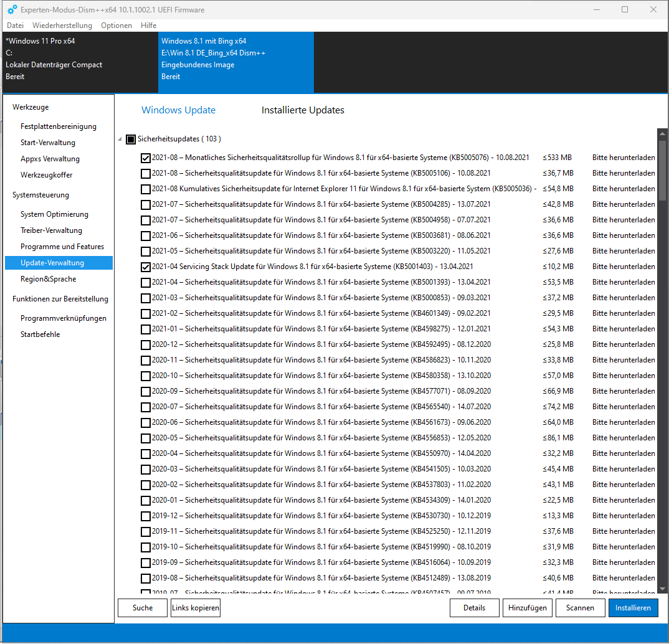Select the KB4556853 update row text
669x644 pixels.
click(321, 438)
